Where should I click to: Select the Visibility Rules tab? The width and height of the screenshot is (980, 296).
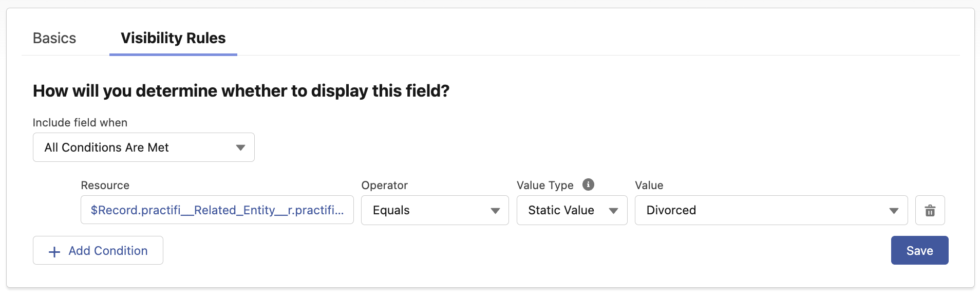tap(173, 38)
